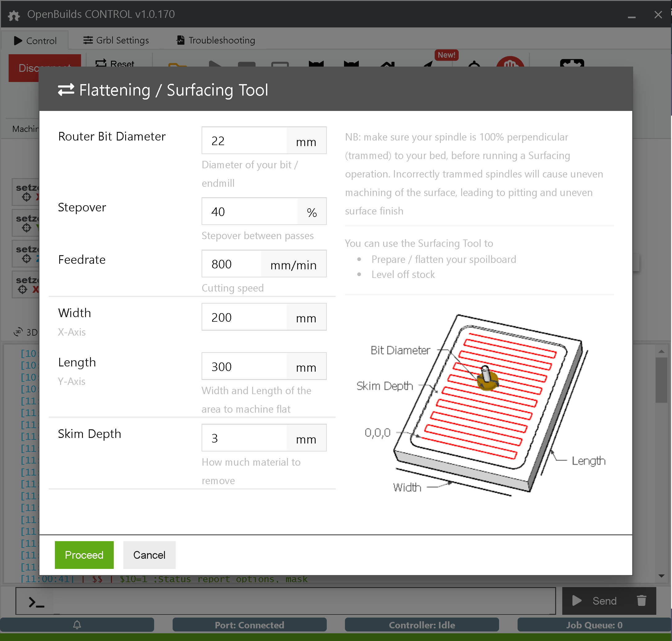Click the Stepover between passes hint
Screen dimensions: 672x641
[x=258, y=235]
